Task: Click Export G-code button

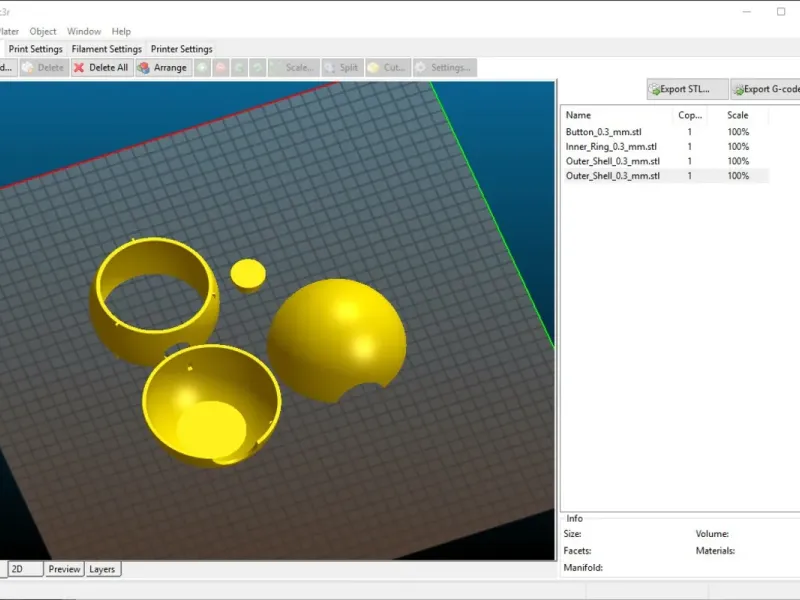Action: pyautogui.click(x=766, y=89)
